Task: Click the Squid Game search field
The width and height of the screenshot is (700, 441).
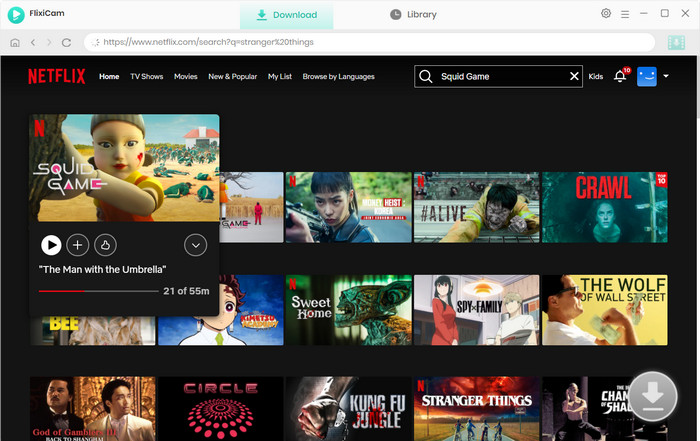Action: 499,76
